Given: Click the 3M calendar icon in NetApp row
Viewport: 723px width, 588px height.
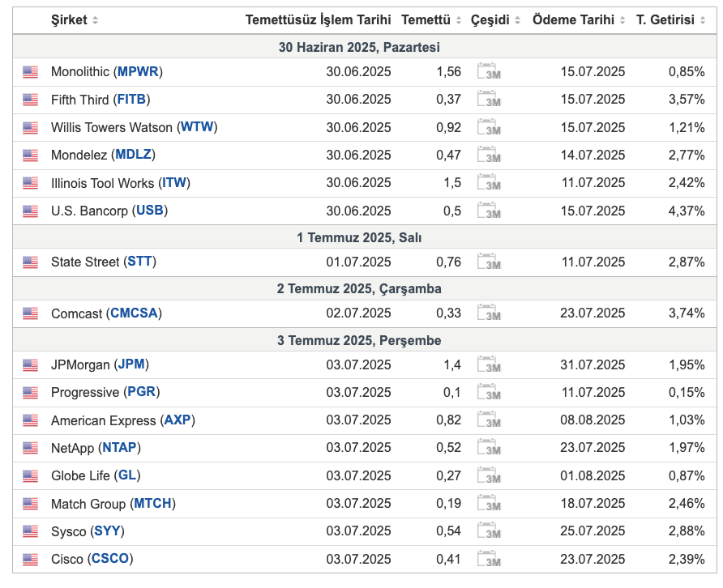Looking at the screenshot, I should pyautogui.click(x=489, y=447).
